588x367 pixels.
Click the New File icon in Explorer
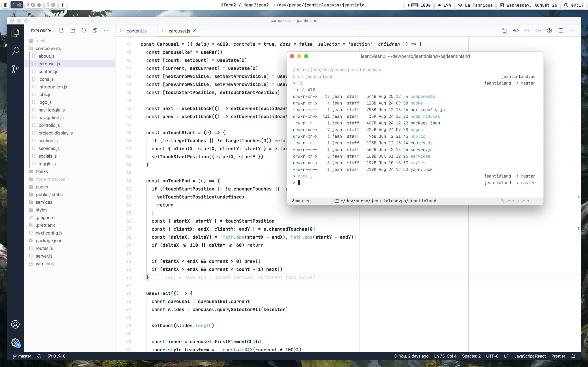61,31
